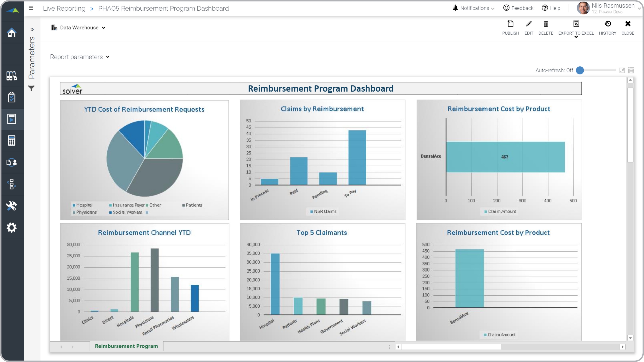The height and width of the screenshot is (362, 644).
Task: Click the Publish icon in toolbar
Action: (x=510, y=24)
